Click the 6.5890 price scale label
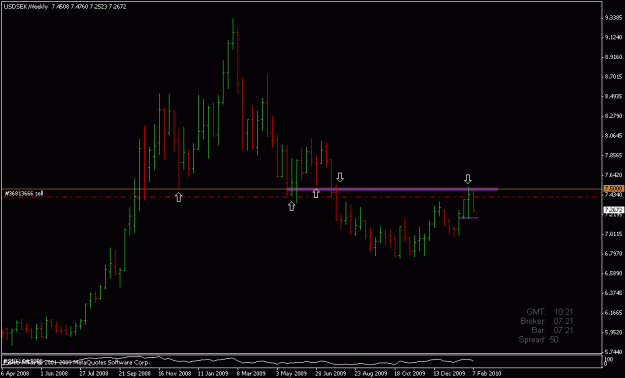This screenshot has width=625, height=378. point(613,274)
